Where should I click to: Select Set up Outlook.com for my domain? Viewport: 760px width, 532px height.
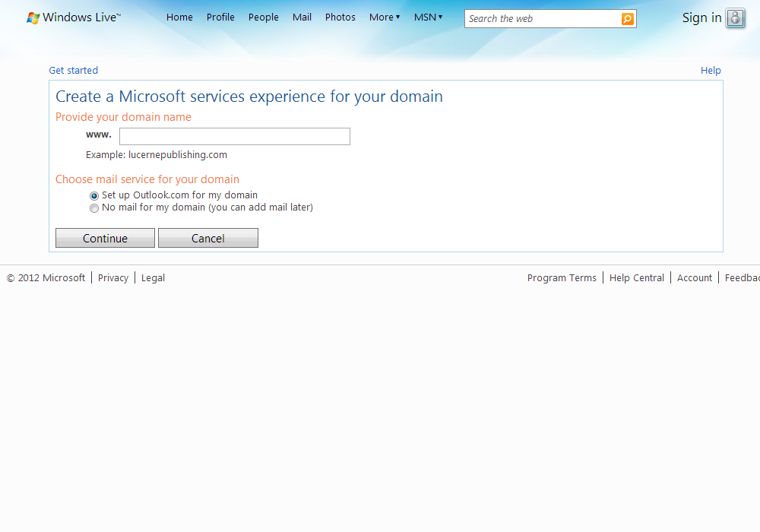pyautogui.click(x=94, y=195)
